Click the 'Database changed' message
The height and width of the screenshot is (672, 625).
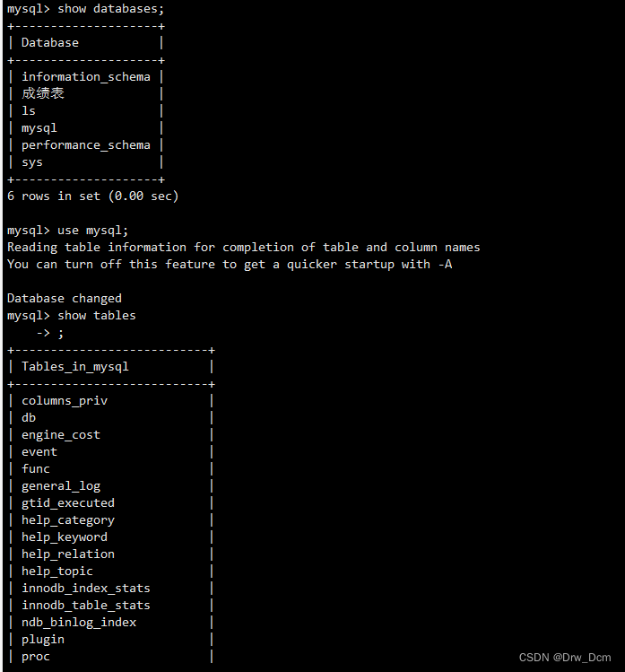[65, 298]
